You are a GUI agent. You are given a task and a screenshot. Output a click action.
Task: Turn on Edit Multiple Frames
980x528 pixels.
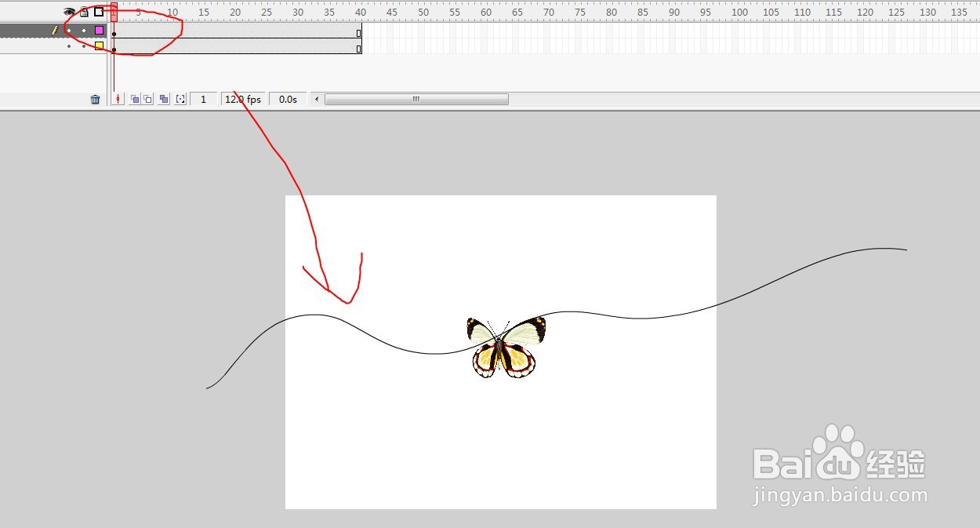pos(163,100)
